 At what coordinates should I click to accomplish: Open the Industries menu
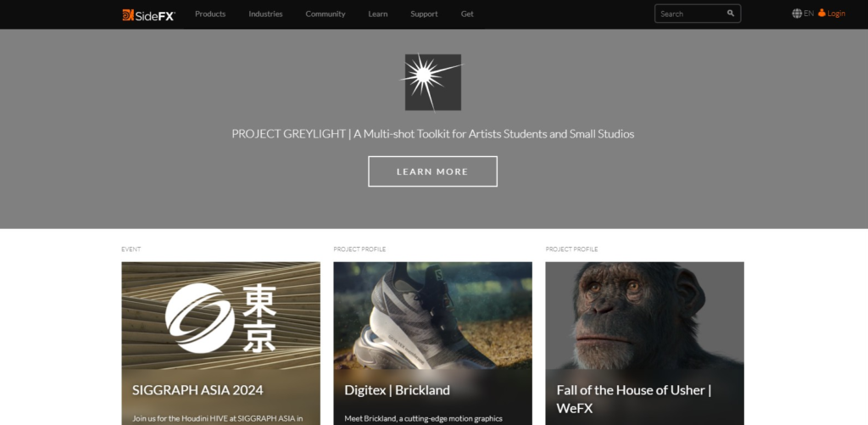(265, 14)
